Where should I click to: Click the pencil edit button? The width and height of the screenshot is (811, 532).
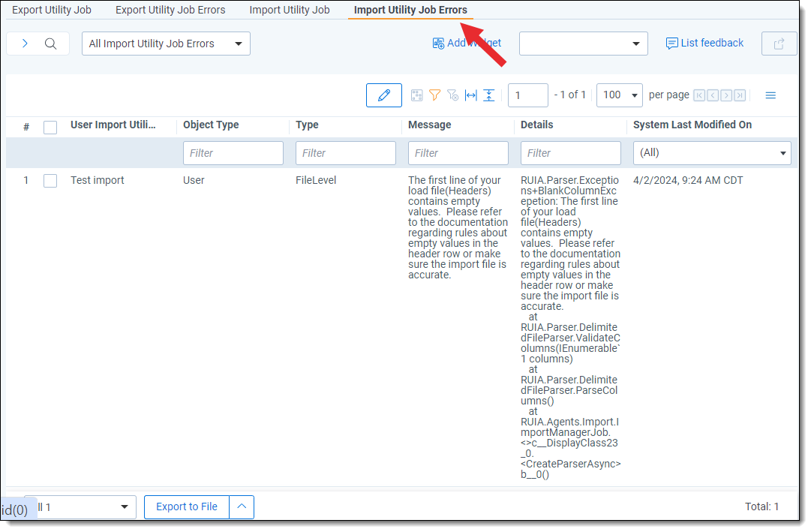tap(384, 95)
